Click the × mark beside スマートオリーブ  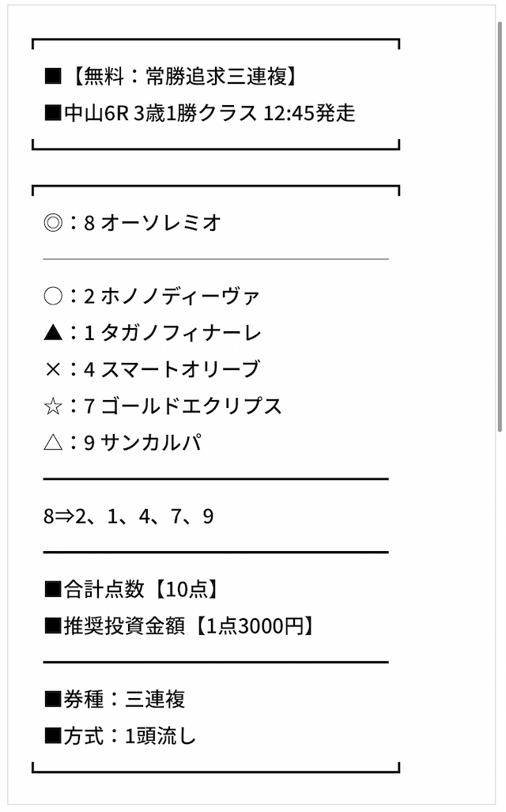point(53,370)
